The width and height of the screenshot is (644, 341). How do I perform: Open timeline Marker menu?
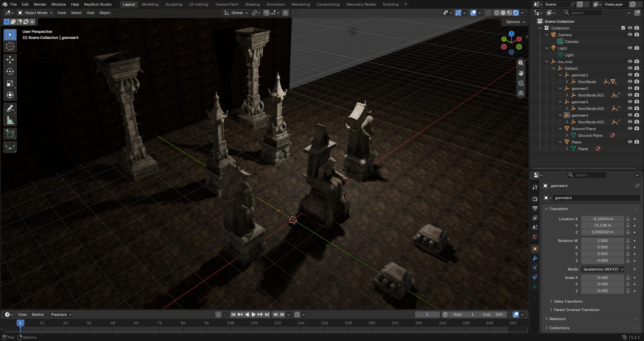[38, 315]
